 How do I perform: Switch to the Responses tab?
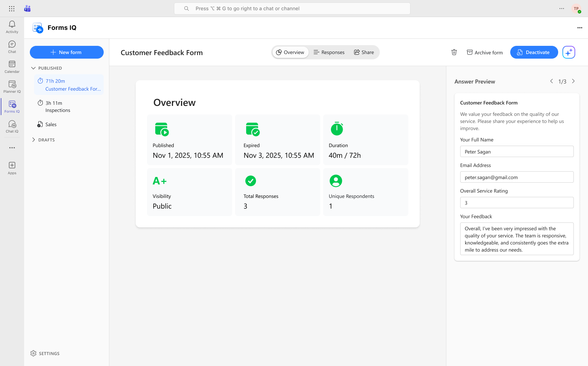[329, 52]
